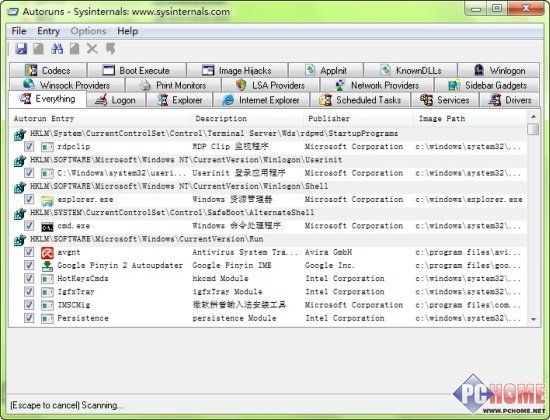Click the explorer.exe folder icon
Image resolution: width=550 pixels, height=420 pixels.
pos(47,200)
